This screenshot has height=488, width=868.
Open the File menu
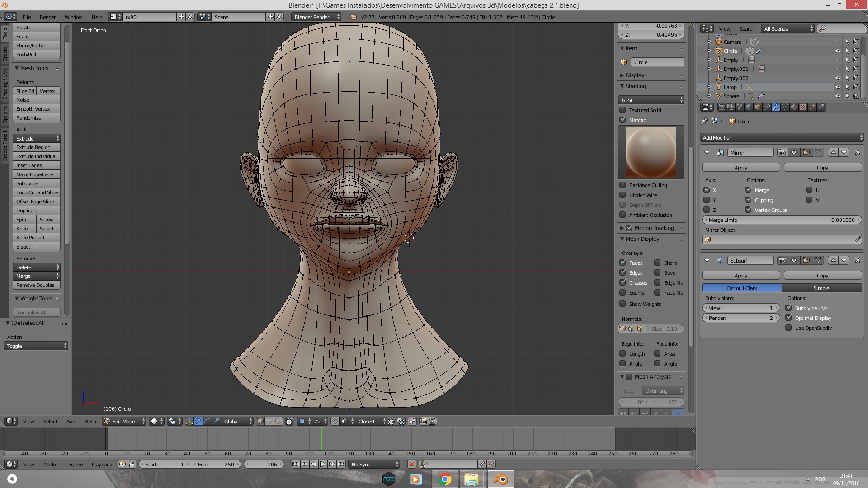point(27,17)
